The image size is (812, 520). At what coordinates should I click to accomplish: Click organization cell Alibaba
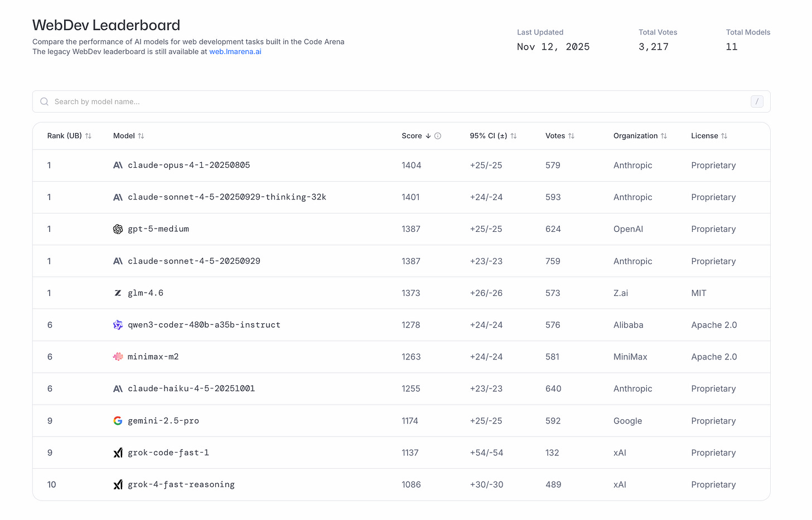pos(629,325)
